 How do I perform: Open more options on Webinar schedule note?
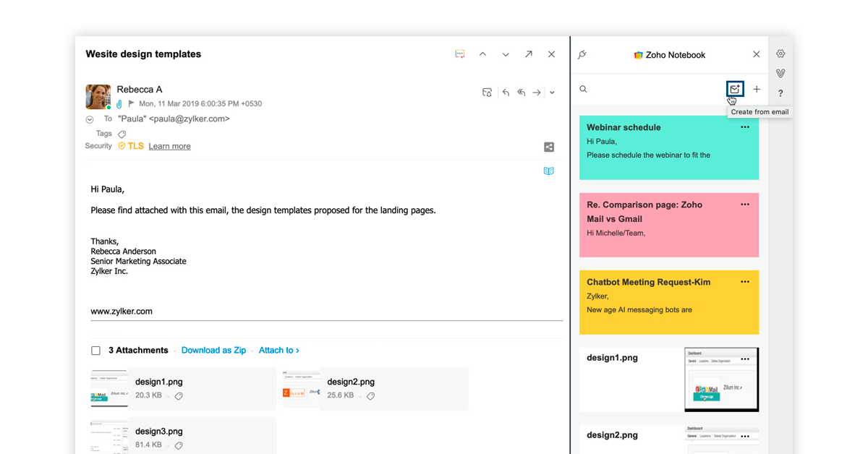click(x=745, y=127)
